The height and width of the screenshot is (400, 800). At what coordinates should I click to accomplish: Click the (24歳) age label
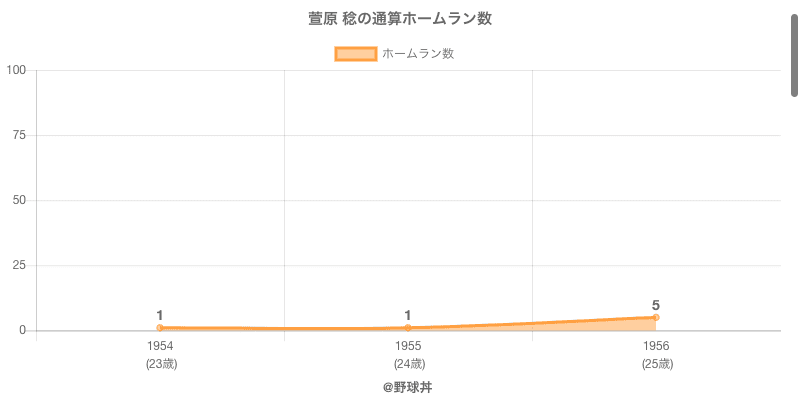coord(408,364)
